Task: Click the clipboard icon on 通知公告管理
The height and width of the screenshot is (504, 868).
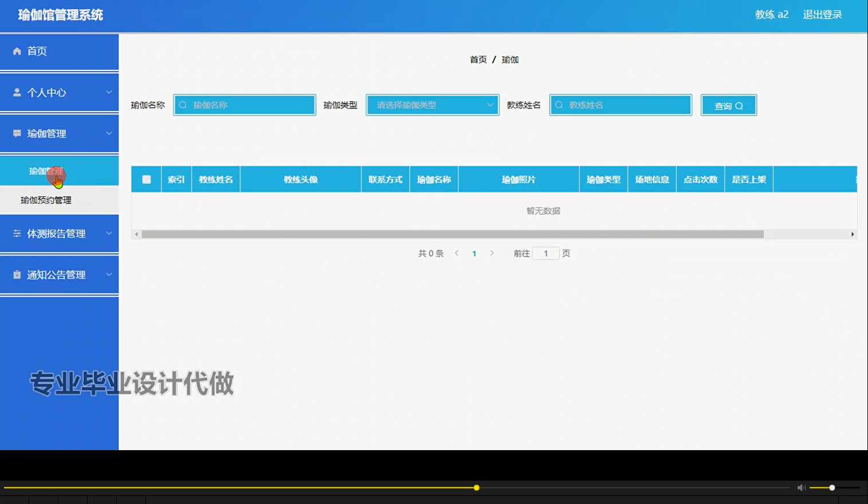Action: coord(16,274)
